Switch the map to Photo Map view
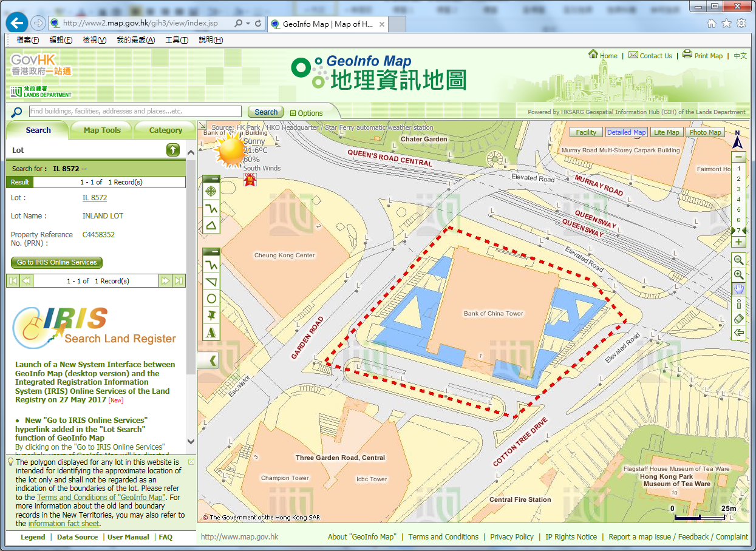 coord(705,132)
